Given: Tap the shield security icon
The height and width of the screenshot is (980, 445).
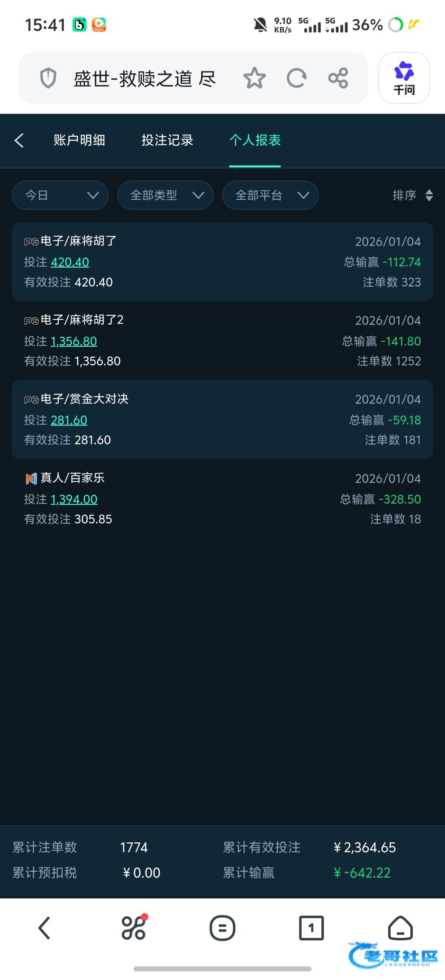Looking at the screenshot, I should [x=48, y=78].
